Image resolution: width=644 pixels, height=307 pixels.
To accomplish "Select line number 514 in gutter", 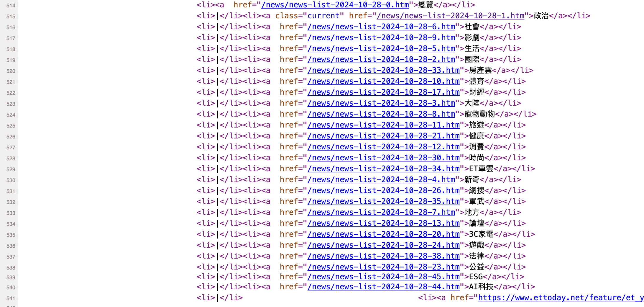I will click(x=11, y=6).
